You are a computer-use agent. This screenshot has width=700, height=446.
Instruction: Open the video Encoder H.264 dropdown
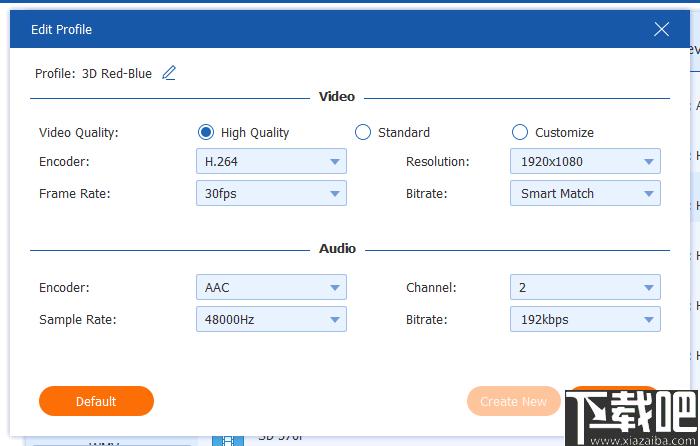[x=271, y=161]
